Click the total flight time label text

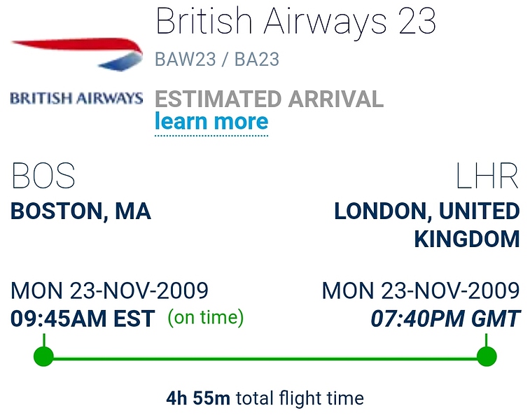pyautogui.click(x=300, y=399)
